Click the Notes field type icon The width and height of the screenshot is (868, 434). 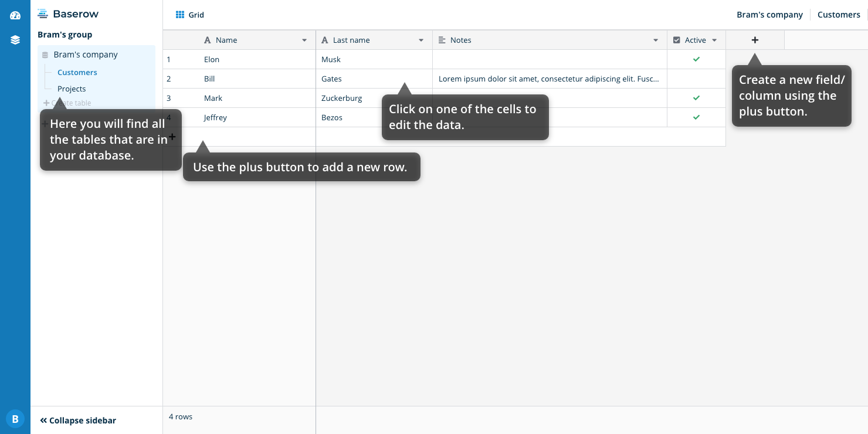coord(442,40)
